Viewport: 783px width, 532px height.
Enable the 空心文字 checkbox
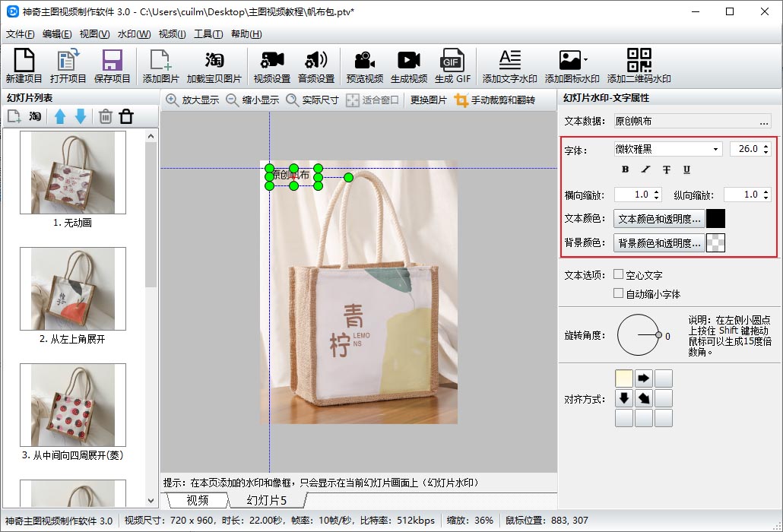(x=619, y=274)
